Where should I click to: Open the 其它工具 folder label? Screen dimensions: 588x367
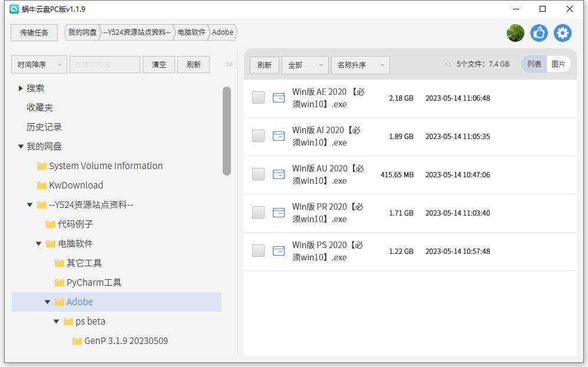click(84, 263)
